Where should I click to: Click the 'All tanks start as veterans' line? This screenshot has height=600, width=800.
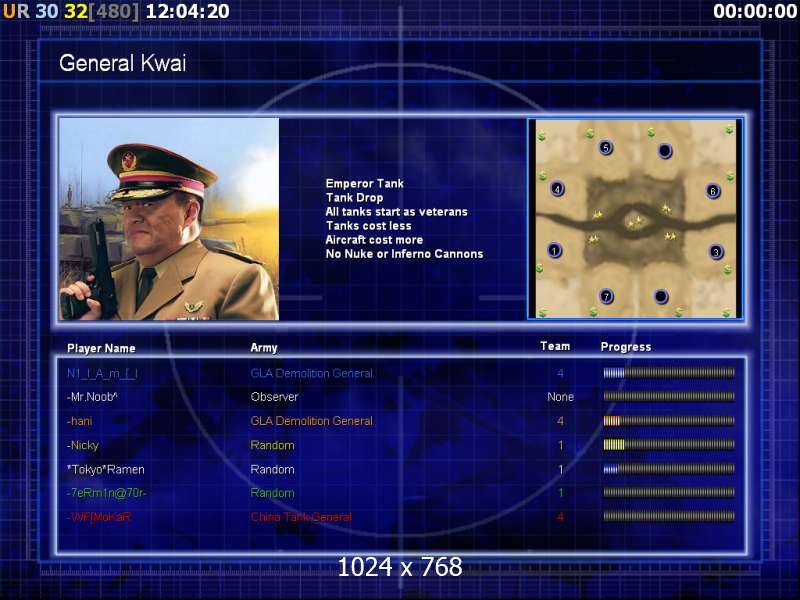[396, 212]
